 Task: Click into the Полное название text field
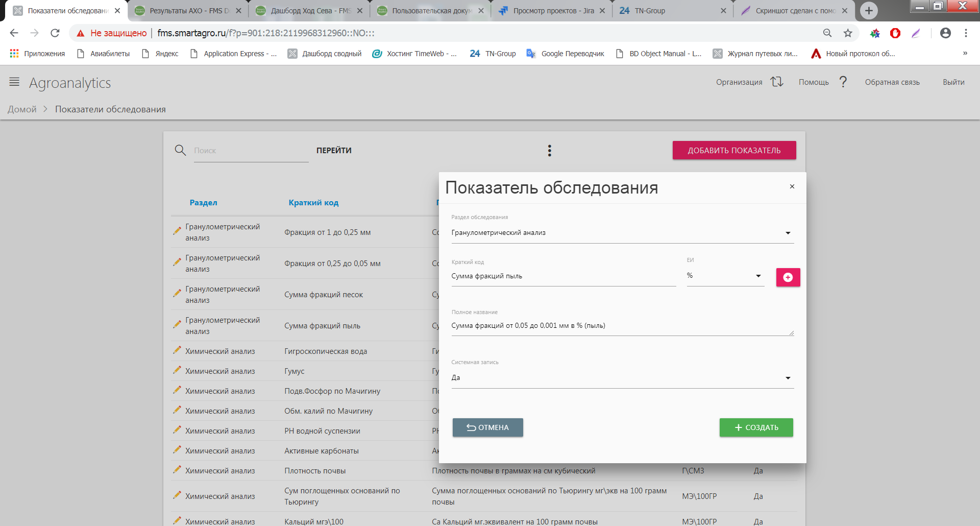point(620,326)
